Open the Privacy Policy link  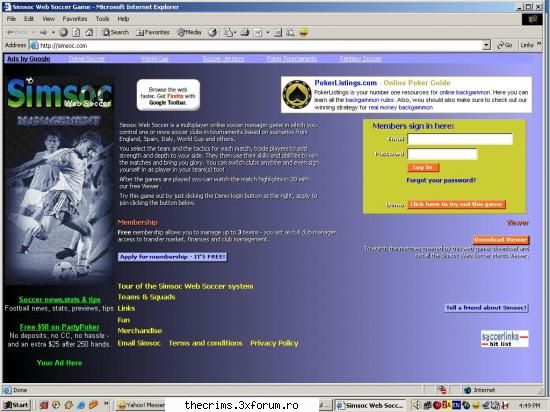coord(274,343)
